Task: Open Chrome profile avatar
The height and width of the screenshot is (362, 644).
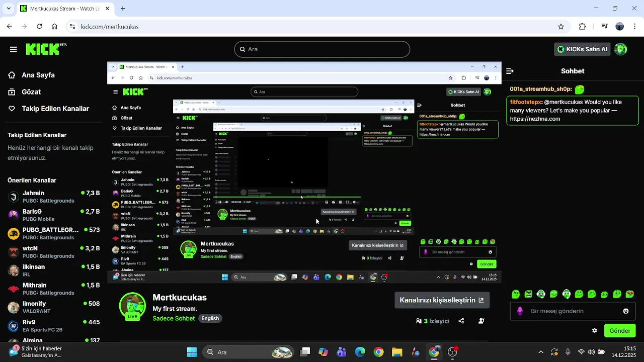Action: tap(620, 27)
